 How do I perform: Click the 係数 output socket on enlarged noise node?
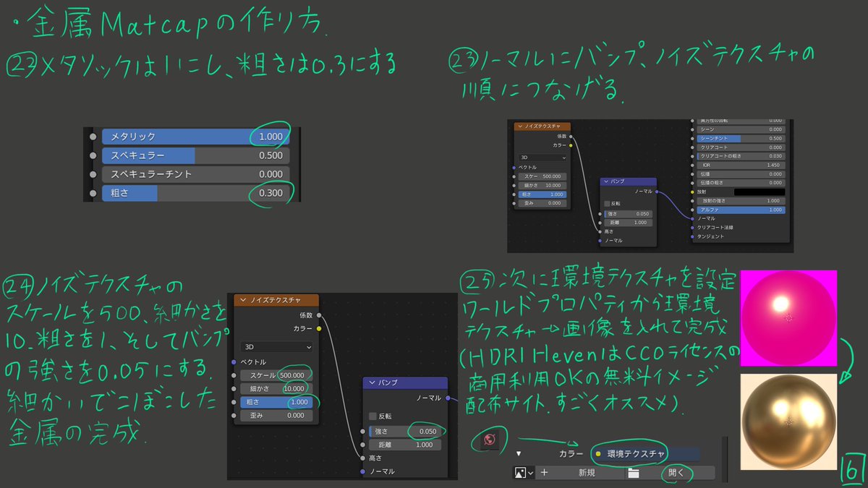coord(319,315)
